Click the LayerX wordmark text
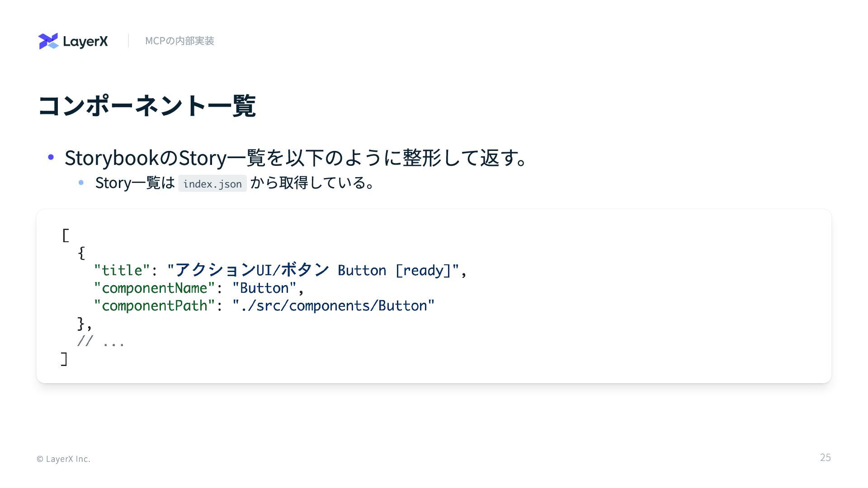The height and width of the screenshot is (488, 868). click(x=85, y=42)
